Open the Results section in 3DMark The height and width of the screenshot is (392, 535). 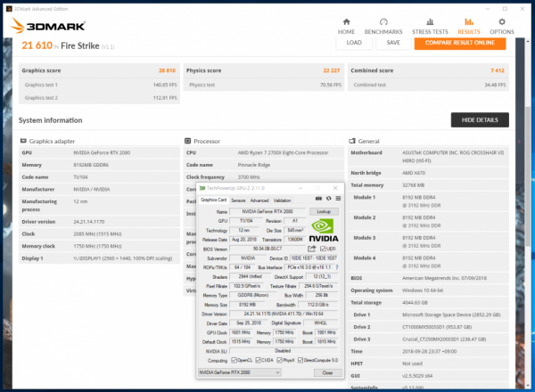[469, 26]
